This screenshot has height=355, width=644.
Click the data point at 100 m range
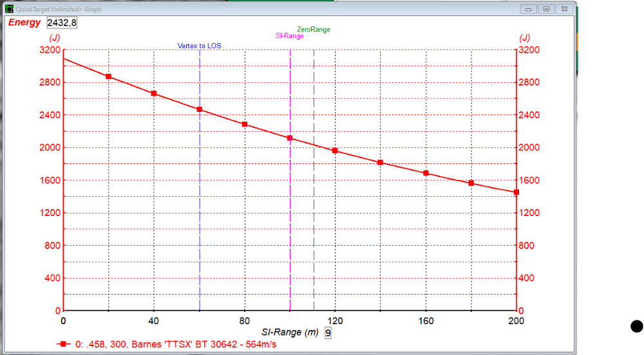(x=290, y=138)
